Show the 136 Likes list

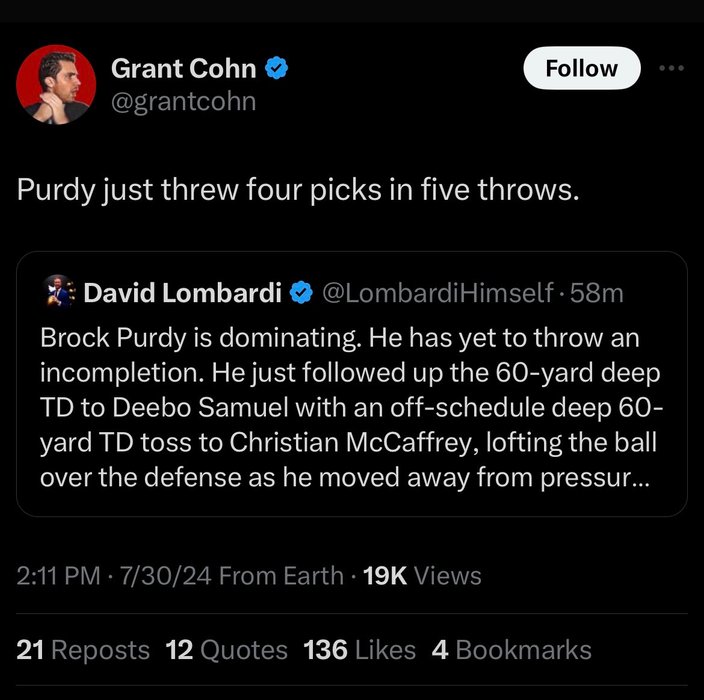pyautogui.click(x=359, y=650)
